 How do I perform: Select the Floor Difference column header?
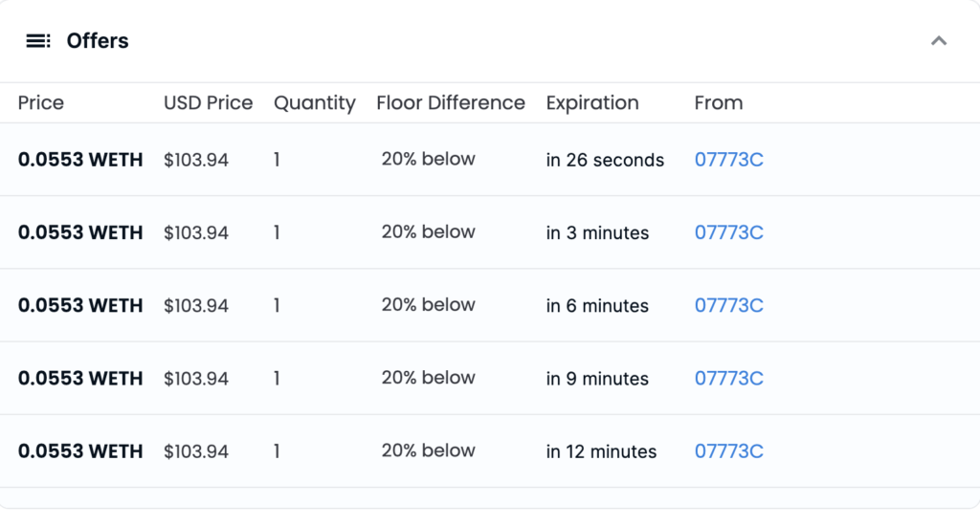coord(451,103)
